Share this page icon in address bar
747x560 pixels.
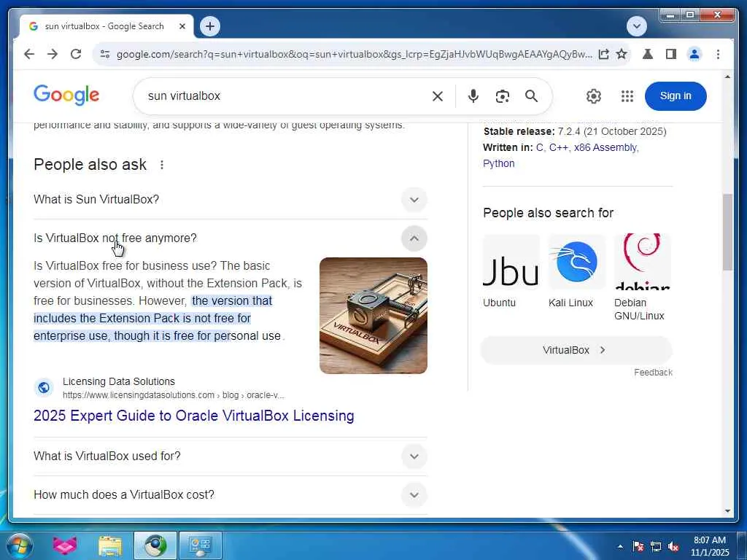(x=603, y=54)
